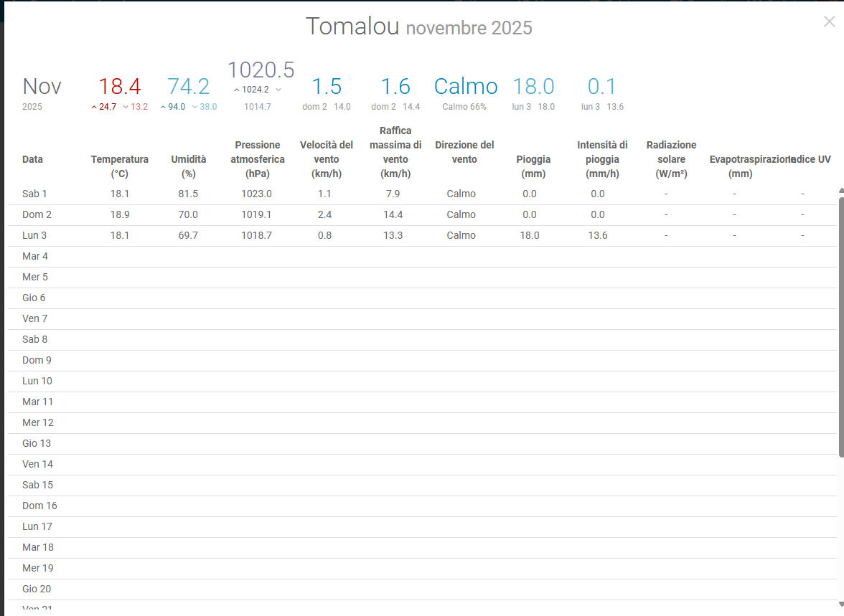The height and width of the screenshot is (616, 844).
Task: Click the Pressione atmosferica column header
Action: [257, 159]
